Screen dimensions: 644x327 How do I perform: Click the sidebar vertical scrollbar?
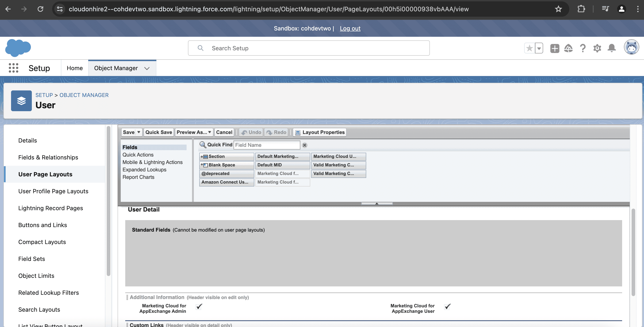[108, 201]
